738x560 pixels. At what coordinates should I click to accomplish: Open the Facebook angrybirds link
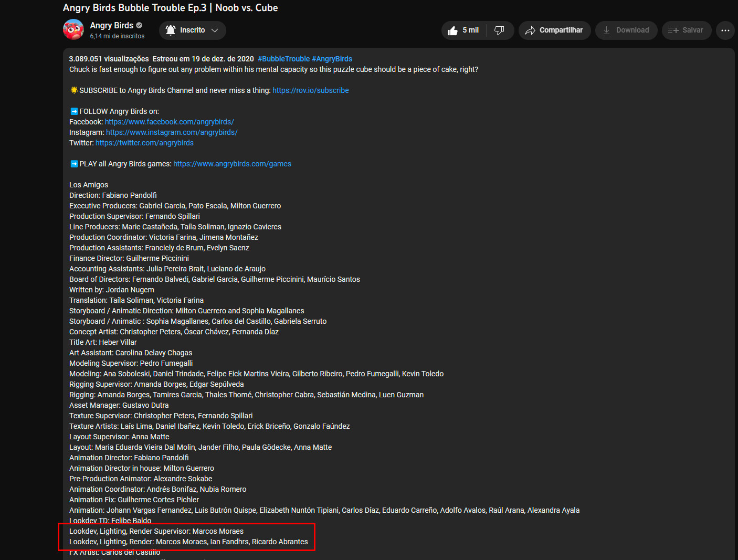click(x=170, y=122)
